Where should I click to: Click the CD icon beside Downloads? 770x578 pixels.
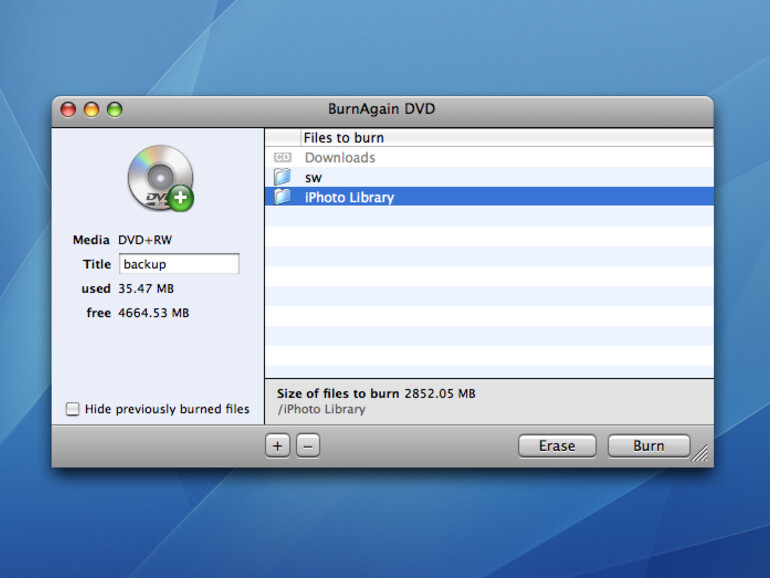[x=282, y=157]
